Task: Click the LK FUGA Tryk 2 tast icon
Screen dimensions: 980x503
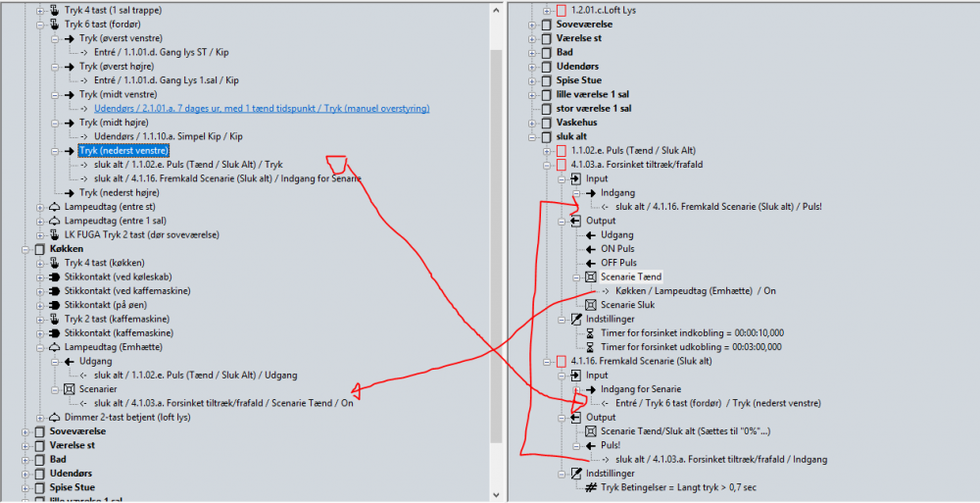Action: pyautogui.click(x=55, y=235)
